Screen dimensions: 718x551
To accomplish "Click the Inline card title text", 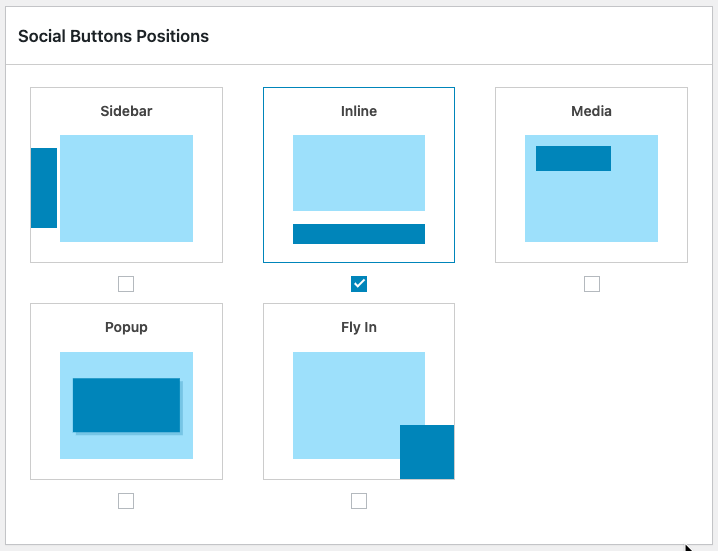I will point(359,111).
